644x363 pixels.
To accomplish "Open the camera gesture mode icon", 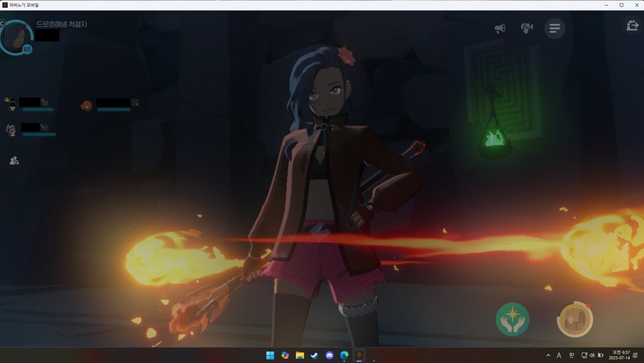I will [x=527, y=28].
